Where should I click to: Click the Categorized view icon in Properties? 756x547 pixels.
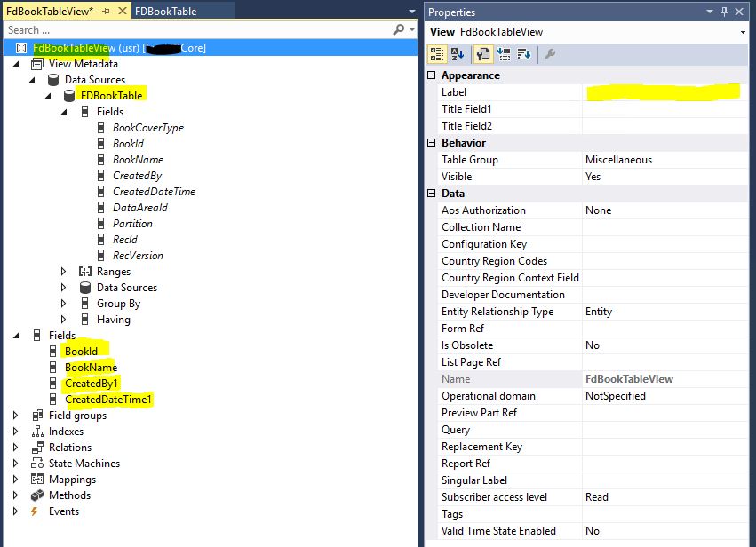(x=437, y=54)
